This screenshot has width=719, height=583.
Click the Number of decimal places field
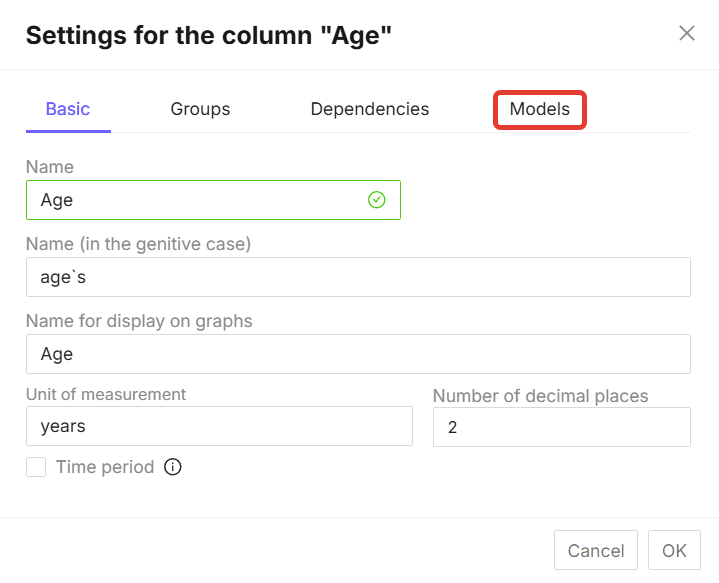tap(561, 427)
